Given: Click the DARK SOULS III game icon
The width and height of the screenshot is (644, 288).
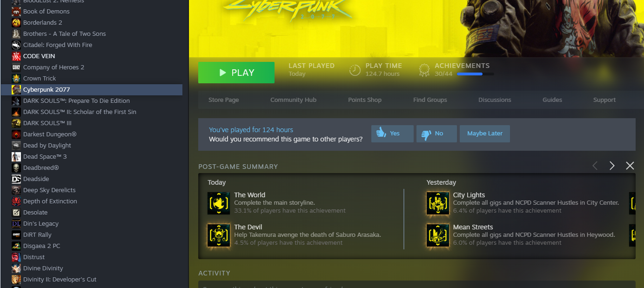Looking at the screenshot, I should 16,123.
